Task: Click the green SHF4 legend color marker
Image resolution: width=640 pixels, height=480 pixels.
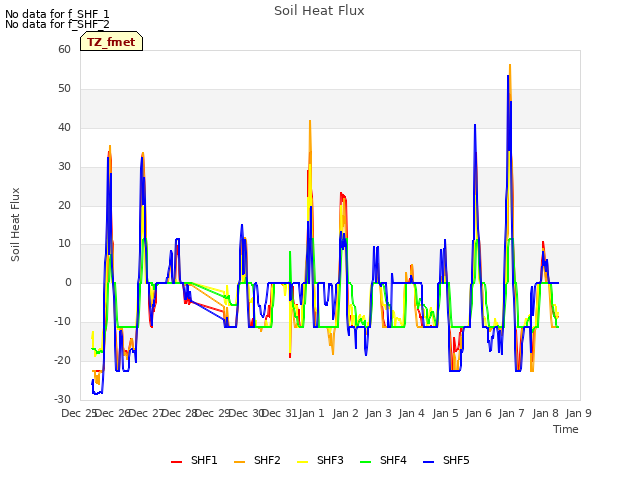Action: tap(365, 462)
